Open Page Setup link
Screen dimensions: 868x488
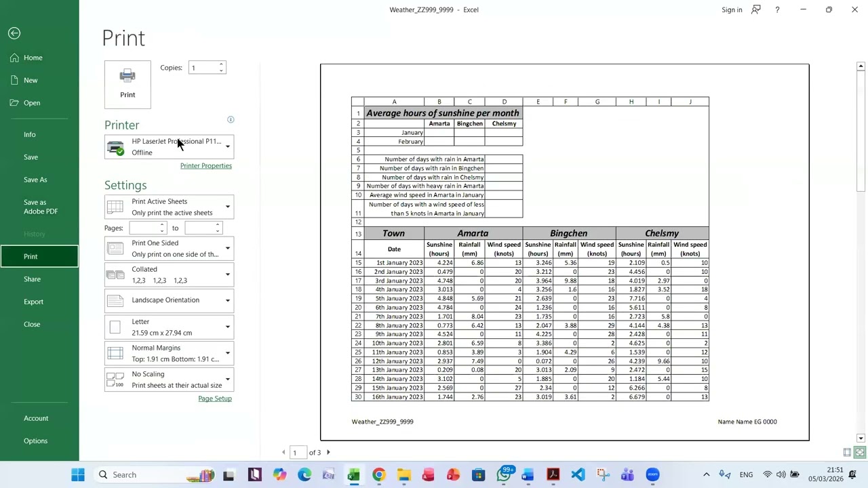tap(215, 399)
